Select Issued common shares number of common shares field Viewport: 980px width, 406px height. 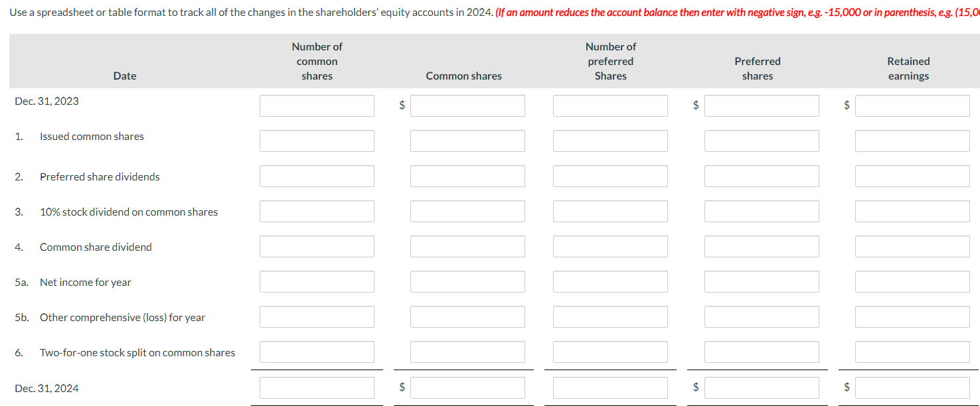point(317,141)
